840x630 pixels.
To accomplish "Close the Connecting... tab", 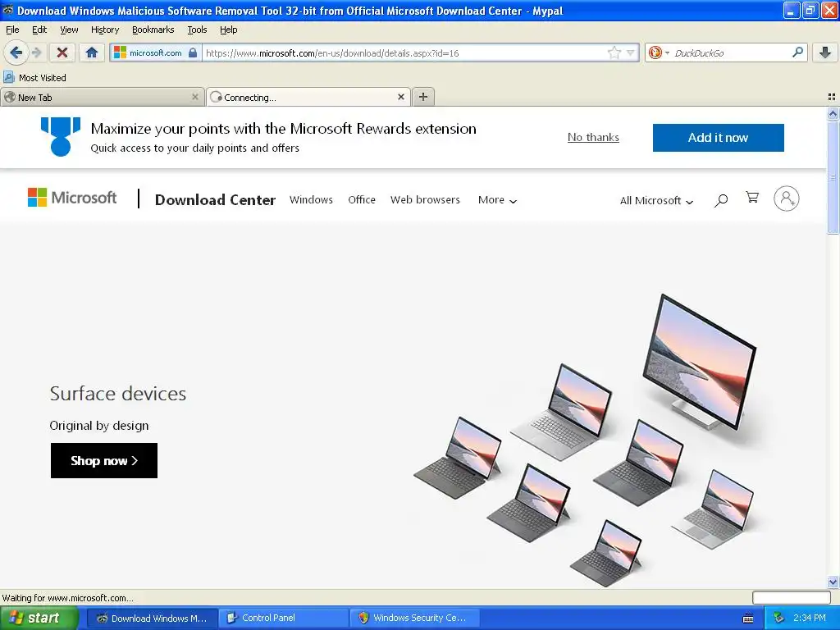I will 400,97.
